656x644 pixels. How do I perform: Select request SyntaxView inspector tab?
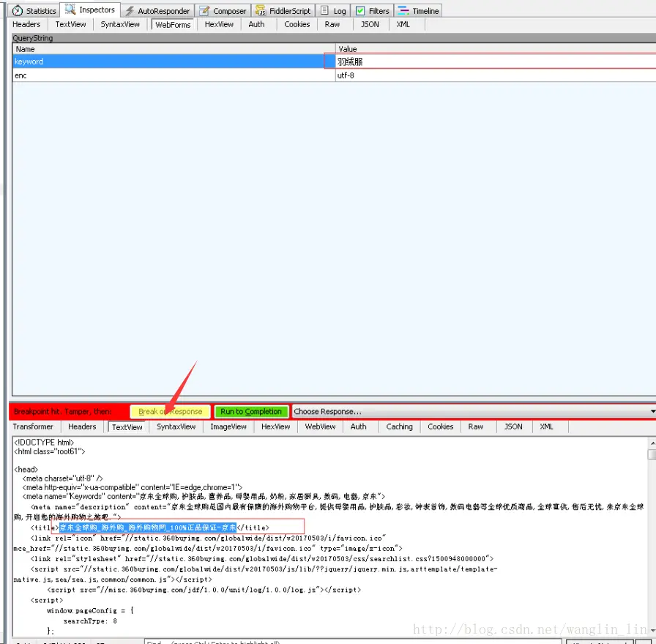coord(120,24)
